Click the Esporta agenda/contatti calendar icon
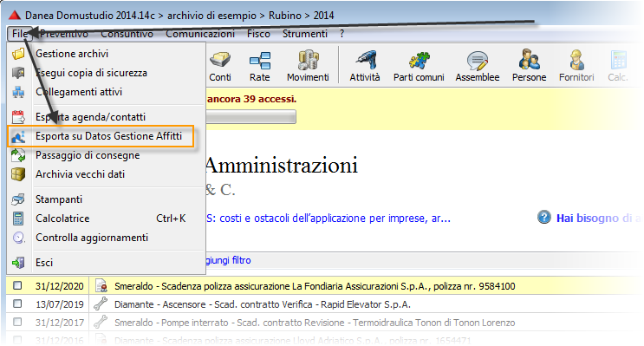This screenshot has height=346, width=644. pyautogui.click(x=18, y=117)
